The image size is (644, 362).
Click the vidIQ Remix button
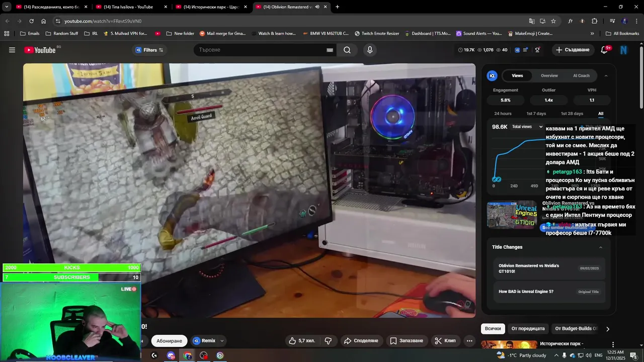[205, 341]
